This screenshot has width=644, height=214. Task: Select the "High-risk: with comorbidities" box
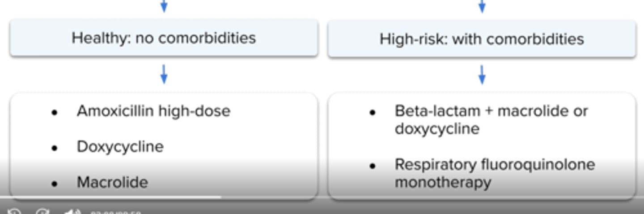coord(482,39)
